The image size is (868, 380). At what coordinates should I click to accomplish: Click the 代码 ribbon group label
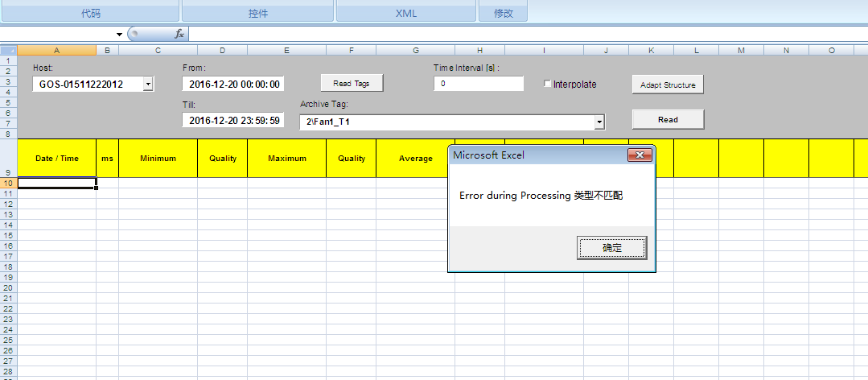click(x=91, y=14)
